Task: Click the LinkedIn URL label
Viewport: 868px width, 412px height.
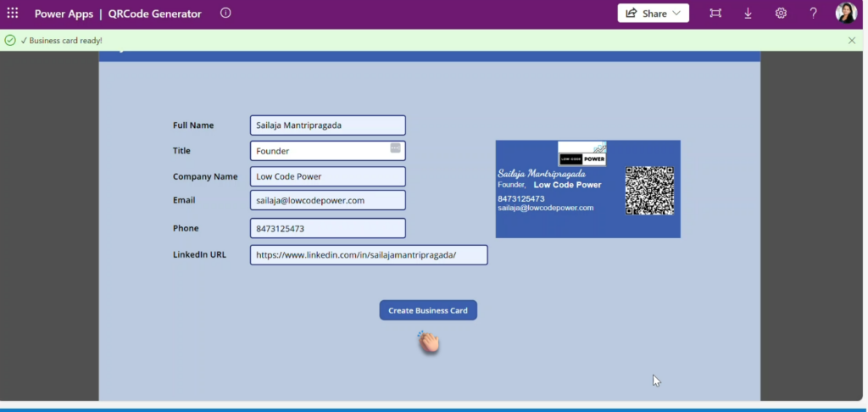Action: click(x=199, y=254)
